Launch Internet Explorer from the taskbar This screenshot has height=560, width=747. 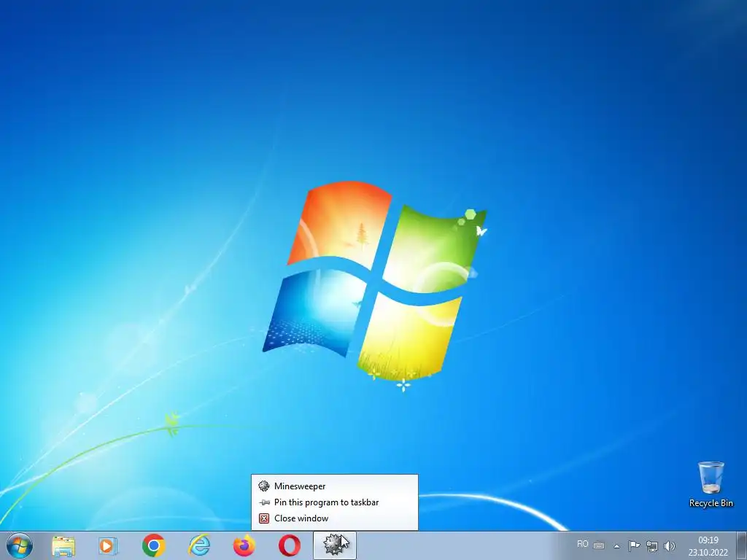pyautogui.click(x=199, y=545)
